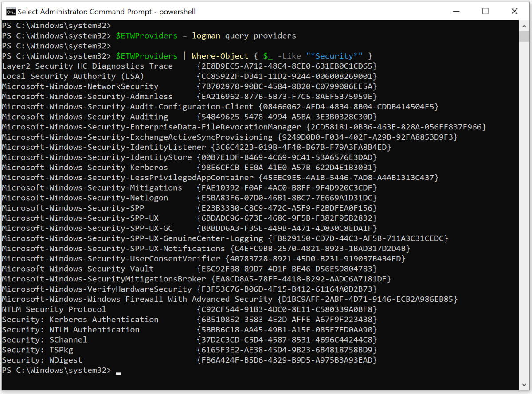Click 'Microsoft-Windows-Security-Auditing' provider name
Image resolution: width=532 pixels, height=394 pixels.
click(x=85, y=117)
